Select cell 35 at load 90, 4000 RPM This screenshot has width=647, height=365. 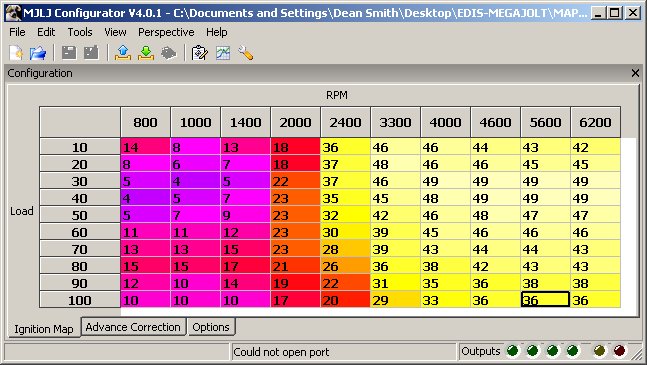point(445,283)
